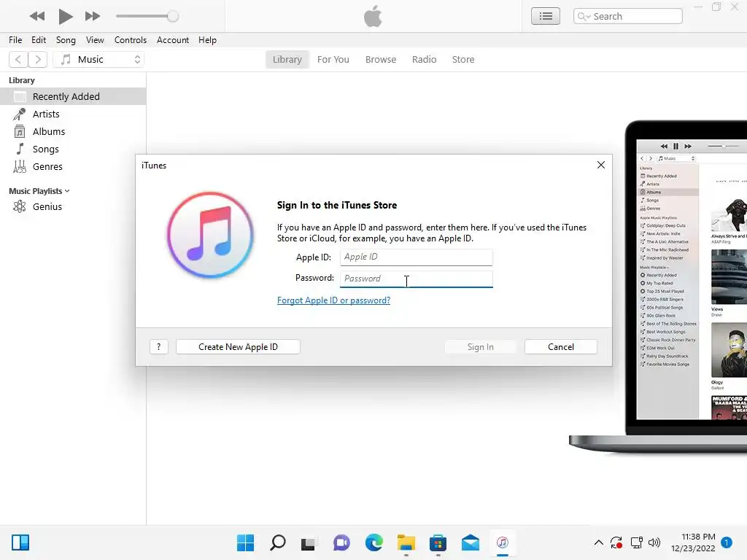The height and width of the screenshot is (560, 747).
Task: Click the Next track fast-forward button
Action: [93, 16]
